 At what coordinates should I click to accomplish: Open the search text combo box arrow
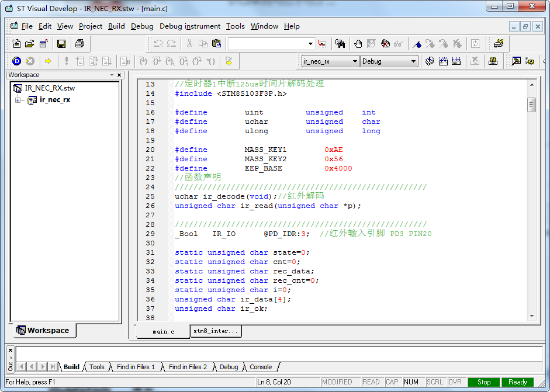pos(310,44)
